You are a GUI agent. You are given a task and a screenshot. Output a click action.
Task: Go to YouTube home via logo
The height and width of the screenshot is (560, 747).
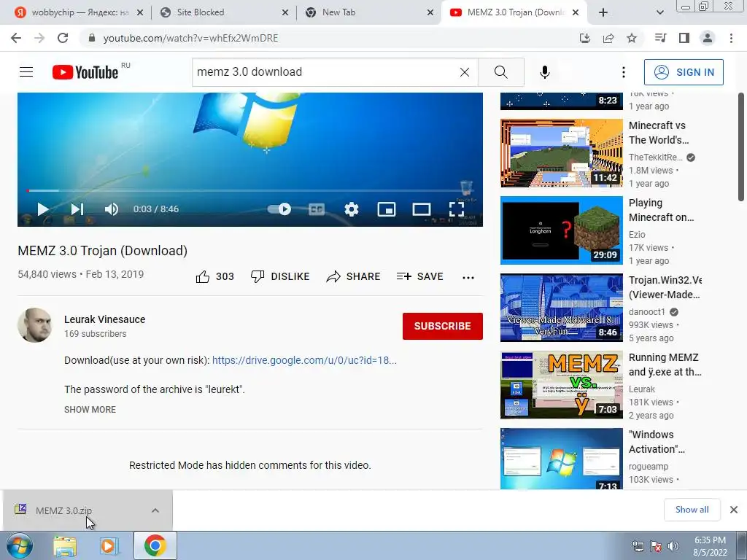click(x=85, y=72)
